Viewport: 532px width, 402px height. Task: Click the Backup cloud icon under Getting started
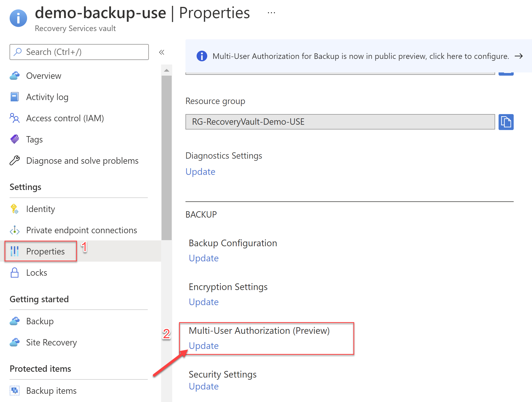15,321
